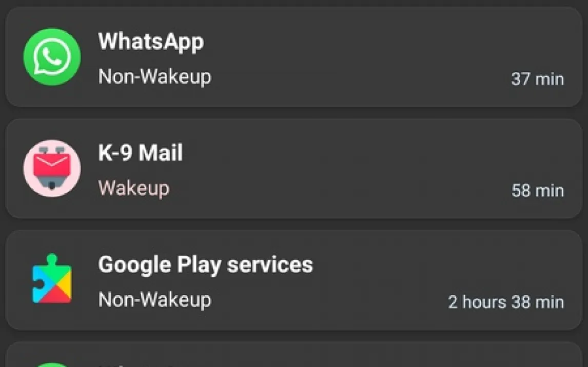Select the Google Play services title

click(x=205, y=265)
